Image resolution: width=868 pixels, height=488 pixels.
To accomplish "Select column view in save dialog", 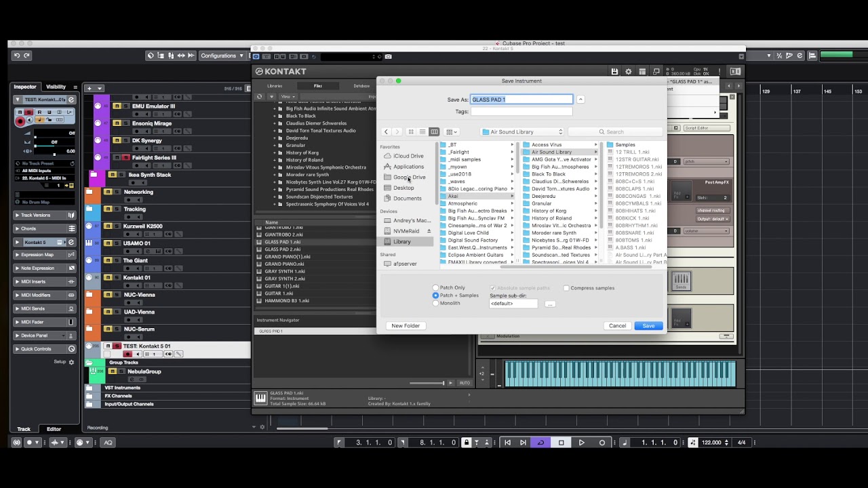I will [434, 131].
